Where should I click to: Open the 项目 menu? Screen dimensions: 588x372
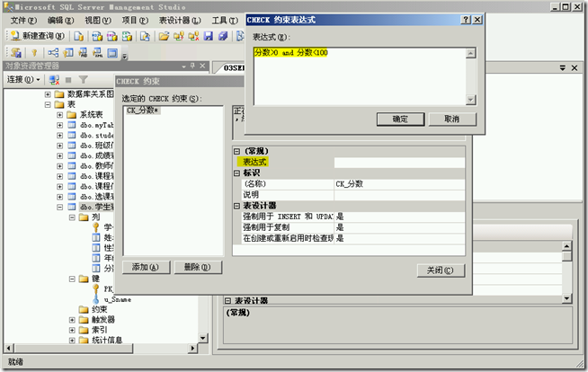pos(135,21)
